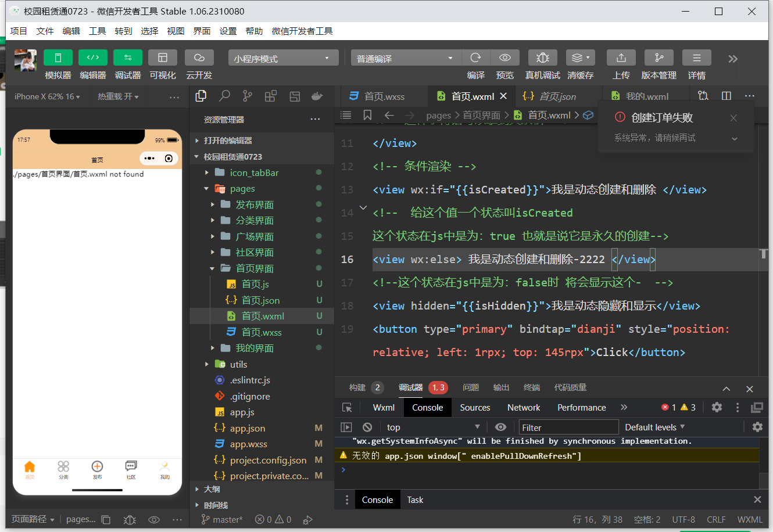This screenshot has width=773, height=532.
Task: Toggle the status bar preview eye icon
Action: 154,520
